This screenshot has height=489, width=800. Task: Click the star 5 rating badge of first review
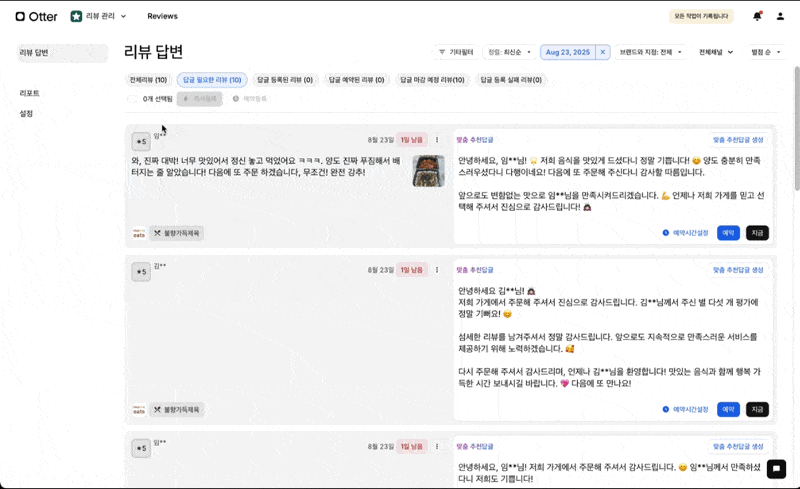141,142
